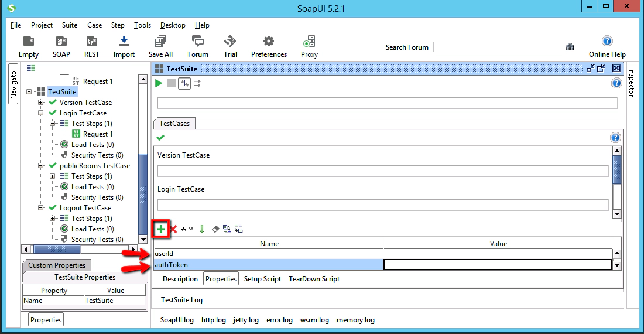Open Preferences gear icon
The image size is (644, 334).
(x=269, y=46)
